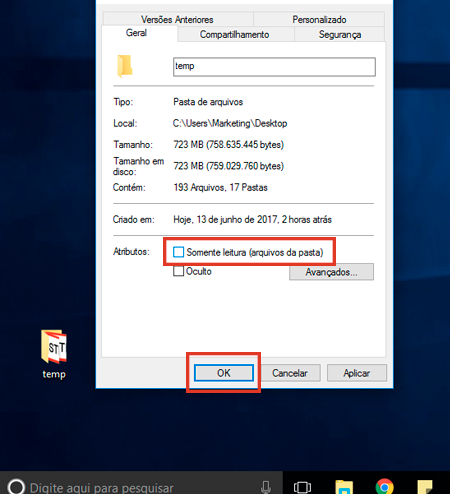Click the size text 723 MB (758.635.445 bytes)
The height and width of the screenshot is (494, 450).
[229, 145]
